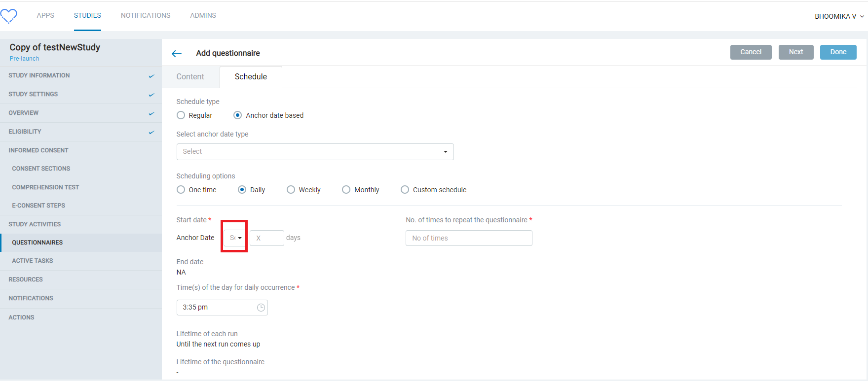
Task: Click the heart logo icon
Action: [8, 16]
